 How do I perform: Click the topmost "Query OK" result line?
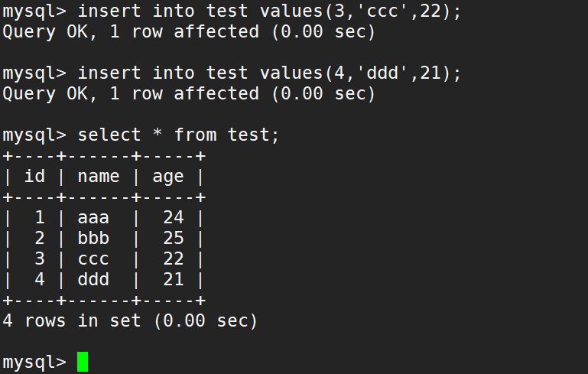click(x=189, y=32)
